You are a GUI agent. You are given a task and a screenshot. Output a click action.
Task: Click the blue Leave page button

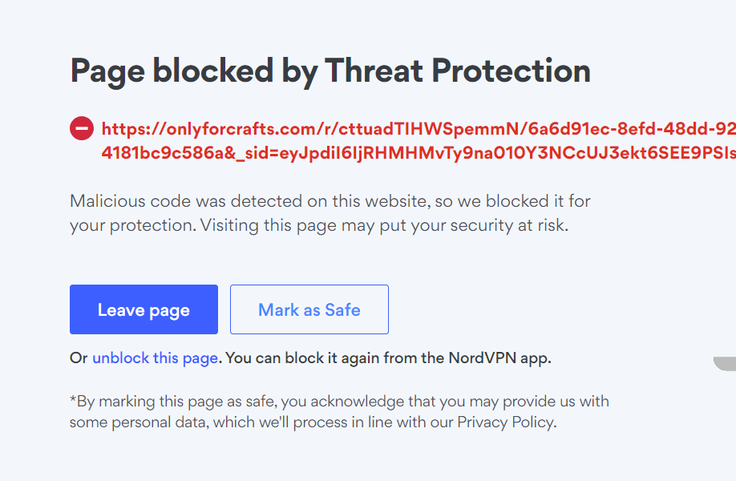pos(144,309)
